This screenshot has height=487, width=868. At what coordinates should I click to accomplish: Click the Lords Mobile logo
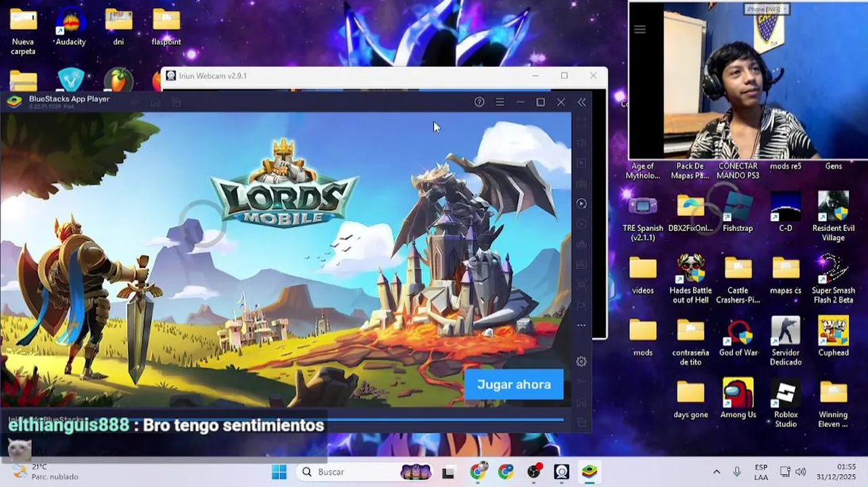pos(284,184)
